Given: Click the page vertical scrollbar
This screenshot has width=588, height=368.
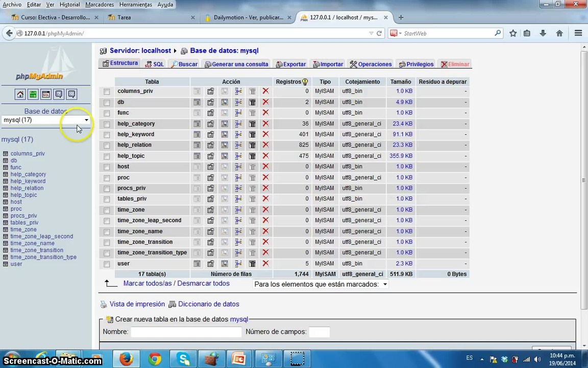Looking at the screenshot, I should [x=584, y=180].
